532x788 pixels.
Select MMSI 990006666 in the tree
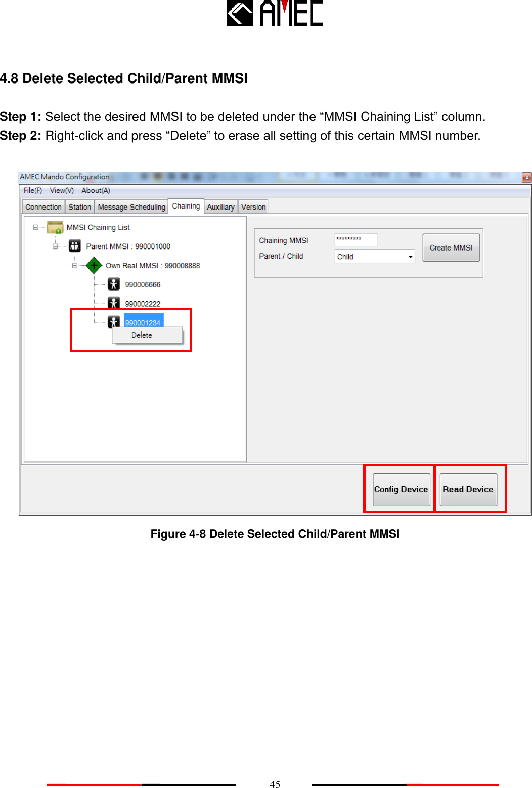[x=143, y=285]
